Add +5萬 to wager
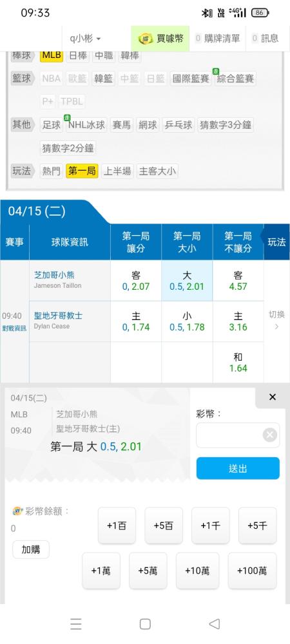Screen dimensions: 290x644 [148, 571]
